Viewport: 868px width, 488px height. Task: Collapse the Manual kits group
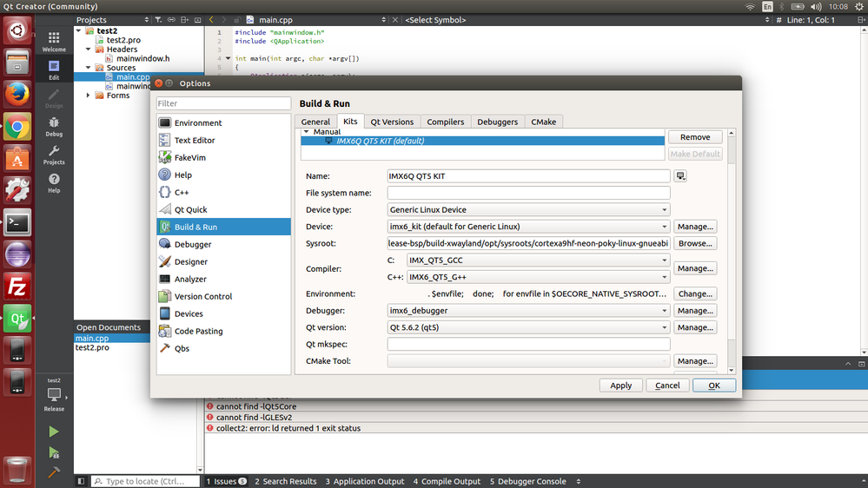(306, 132)
